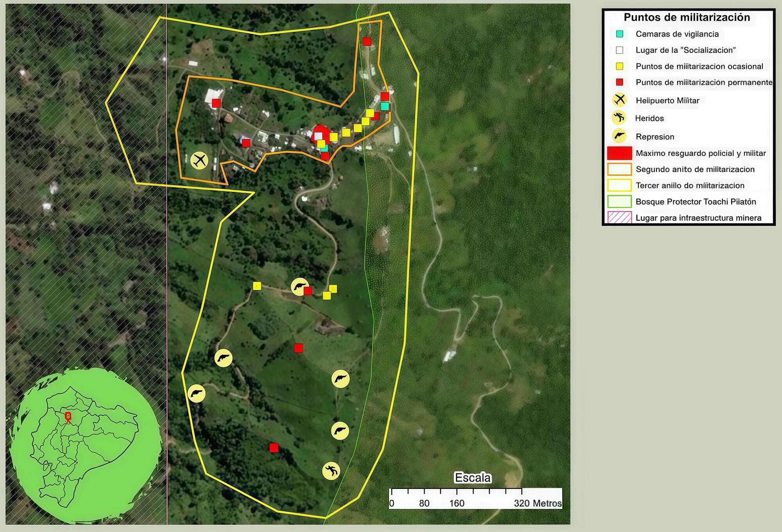This screenshot has width=782, height=532.
Task: Click the orange Segundo anillo legend rectangle
Action: 619,169
